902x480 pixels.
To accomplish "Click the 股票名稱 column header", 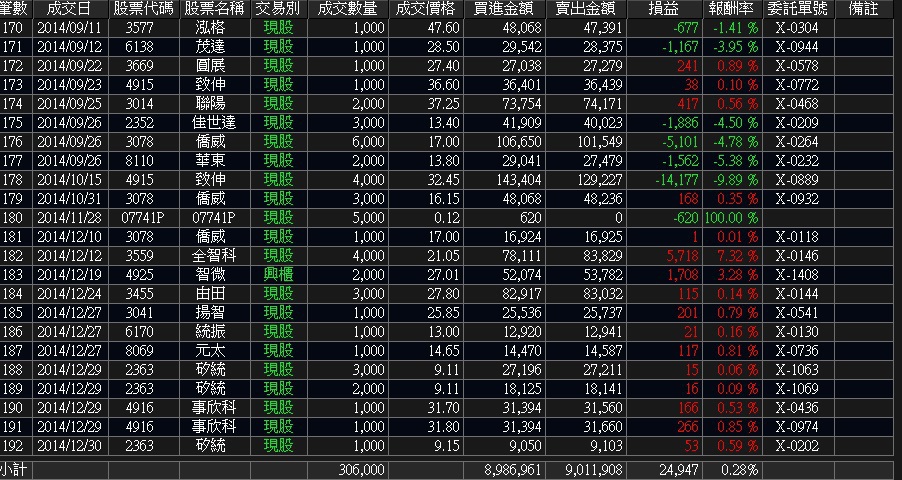I will 215,9.
